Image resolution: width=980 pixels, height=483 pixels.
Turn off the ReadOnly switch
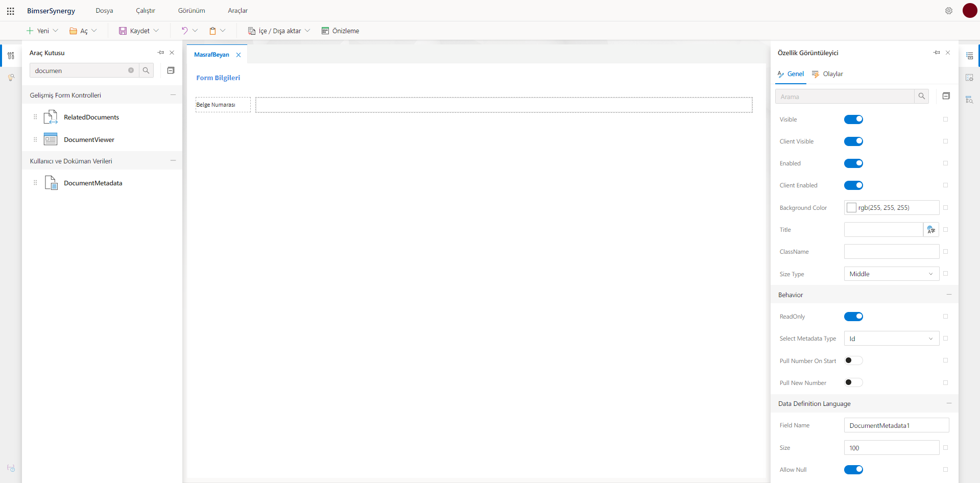(x=853, y=317)
